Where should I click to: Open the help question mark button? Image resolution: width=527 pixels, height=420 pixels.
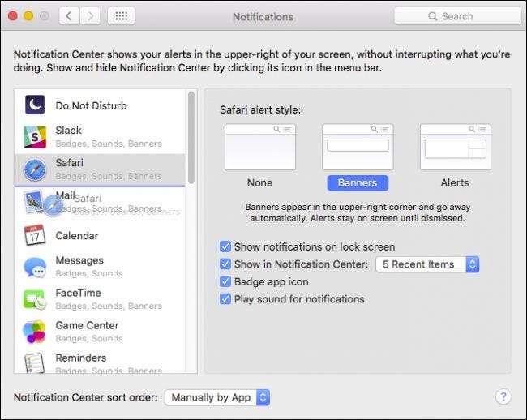(503, 396)
